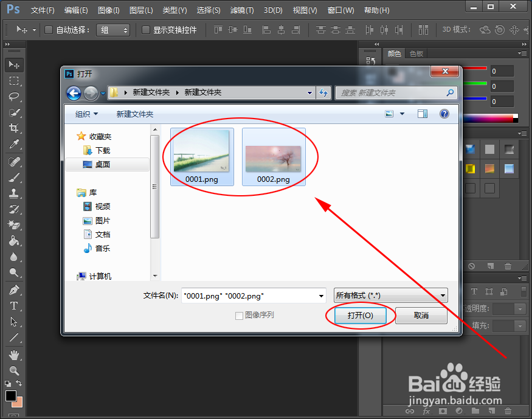The width and height of the screenshot is (532, 419).
Task: Go back in Open dialog
Action: pos(74,93)
